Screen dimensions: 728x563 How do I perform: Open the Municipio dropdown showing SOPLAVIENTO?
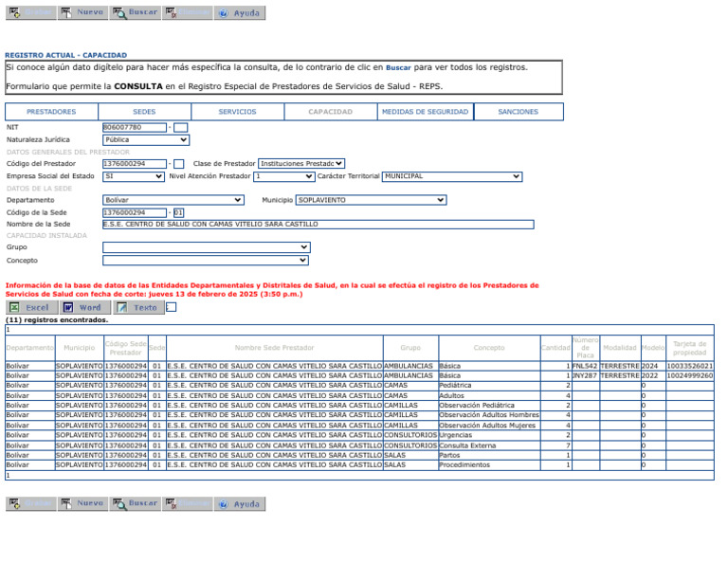click(371, 200)
